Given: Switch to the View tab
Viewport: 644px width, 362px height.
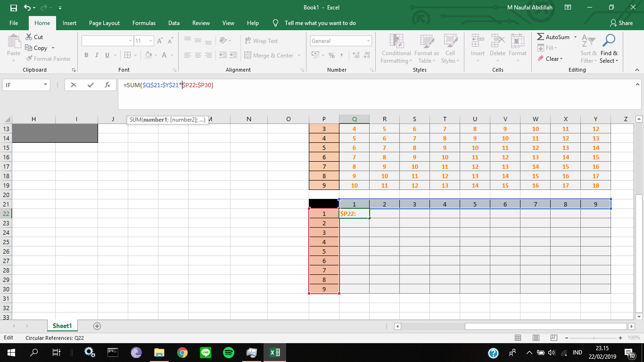Looking at the screenshot, I should (228, 23).
